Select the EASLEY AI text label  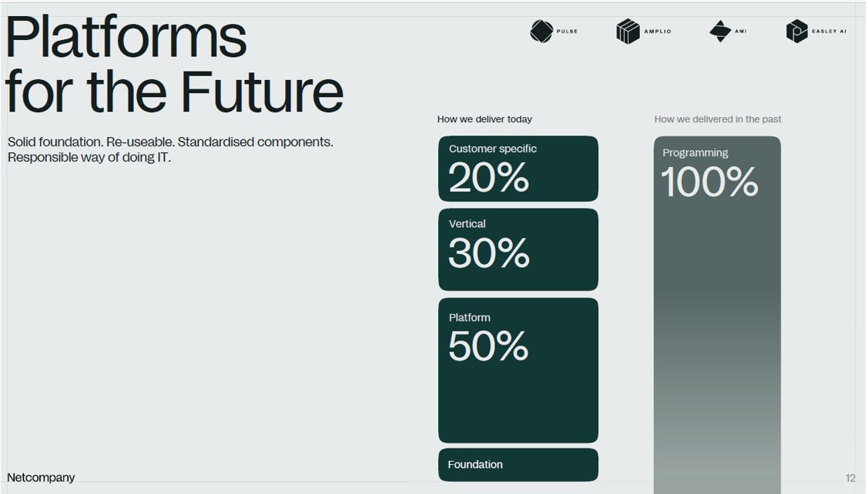829,32
